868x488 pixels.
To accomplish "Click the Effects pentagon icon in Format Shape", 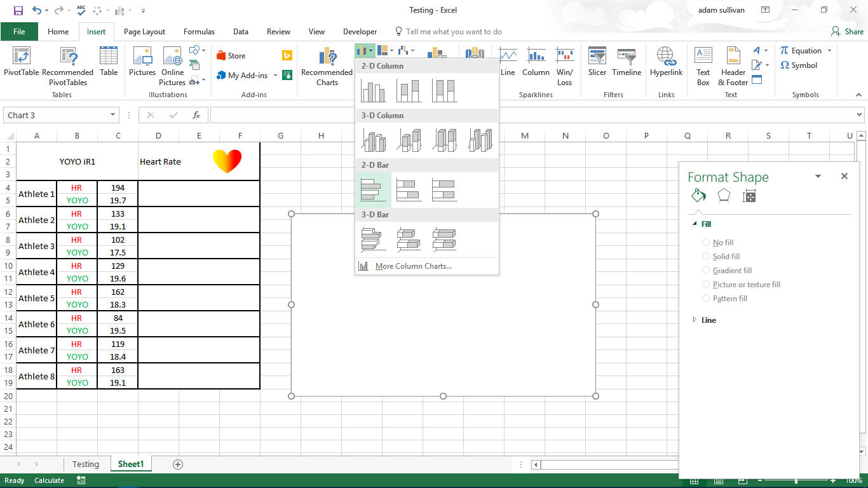I will 723,196.
